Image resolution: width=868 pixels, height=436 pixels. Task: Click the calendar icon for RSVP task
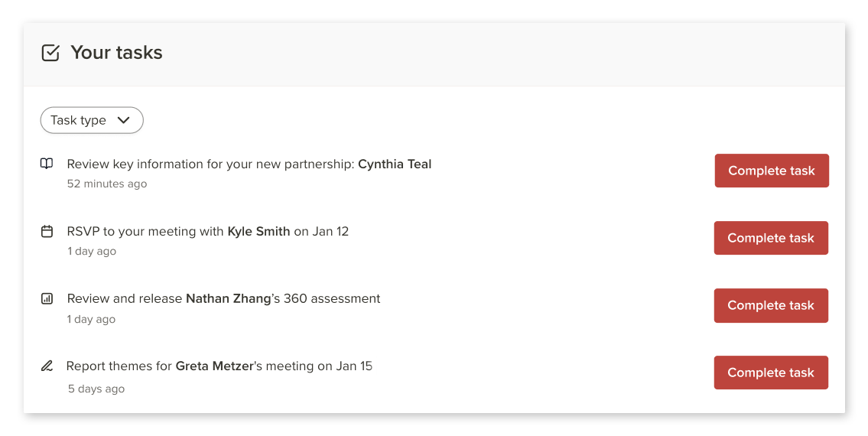(47, 231)
